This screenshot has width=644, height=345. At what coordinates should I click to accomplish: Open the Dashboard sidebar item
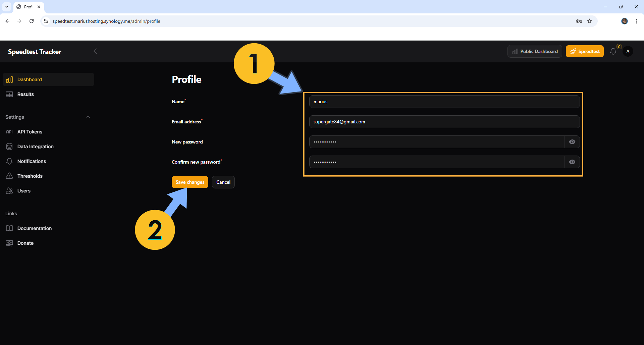(x=30, y=79)
